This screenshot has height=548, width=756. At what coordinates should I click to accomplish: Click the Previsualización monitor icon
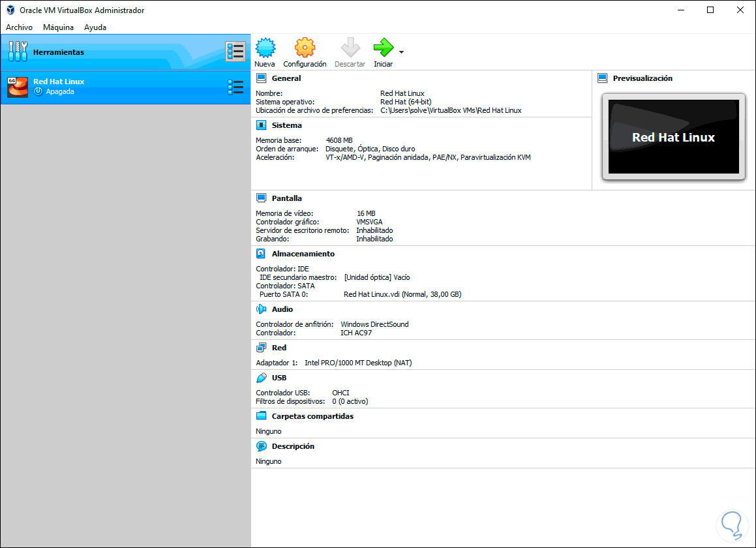[x=603, y=78]
